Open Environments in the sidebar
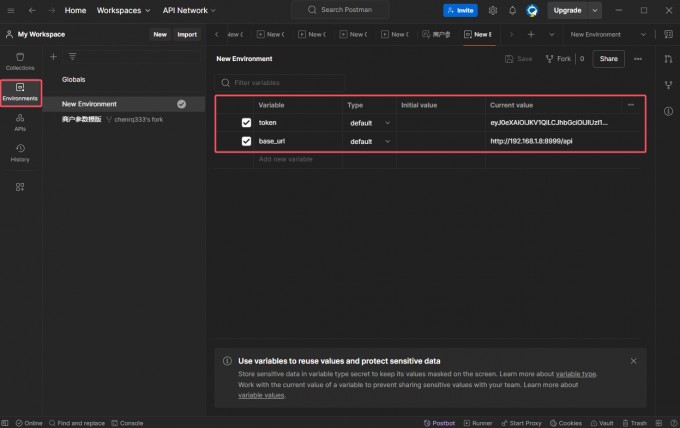Image resolution: width=680 pixels, height=428 pixels. 20,92
